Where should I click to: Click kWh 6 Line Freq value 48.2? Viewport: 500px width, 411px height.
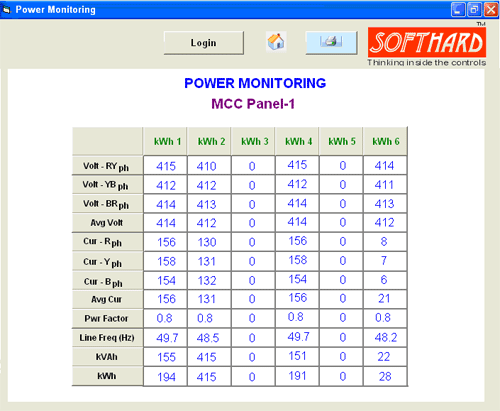pyautogui.click(x=385, y=338)
